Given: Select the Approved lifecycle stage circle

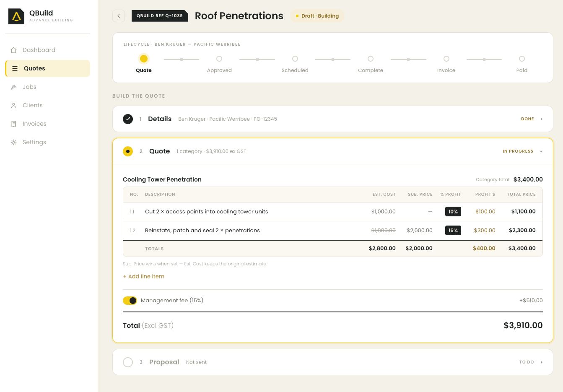Looking at the screenshot, I should pos(219,59).
